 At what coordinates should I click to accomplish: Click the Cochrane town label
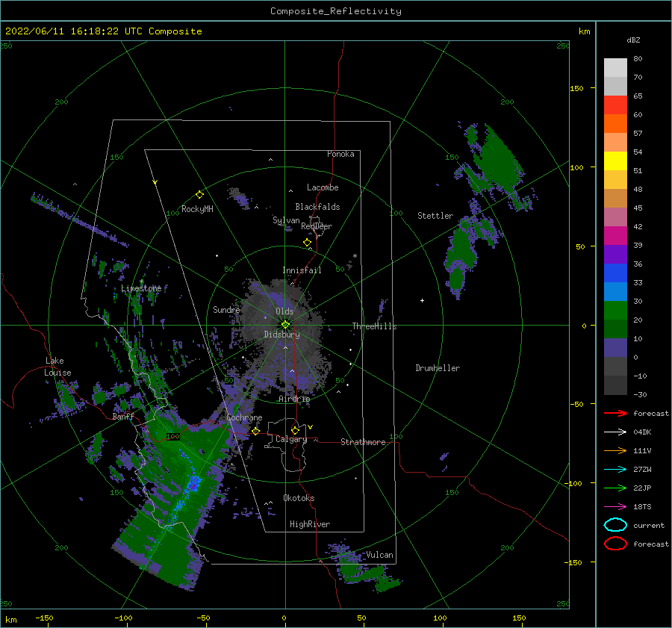pos(244,417)
